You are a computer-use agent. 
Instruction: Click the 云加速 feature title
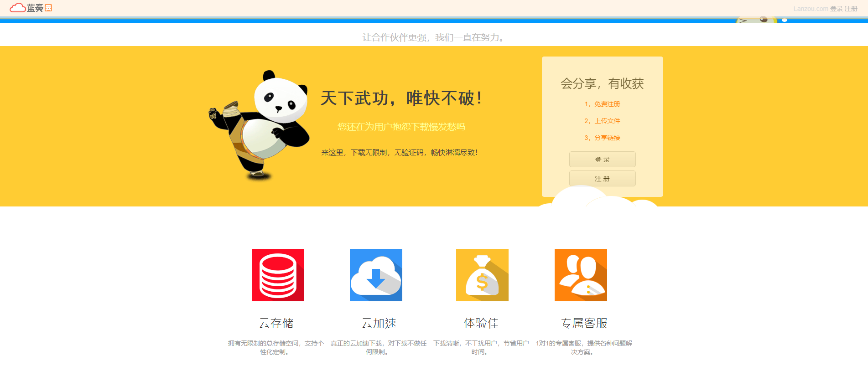tap(379, 323)
